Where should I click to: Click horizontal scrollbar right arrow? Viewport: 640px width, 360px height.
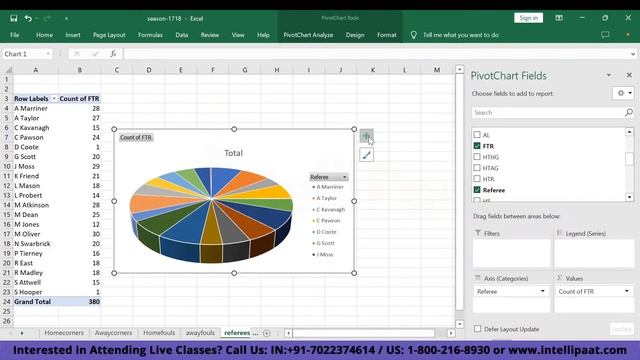[x=451, y=333]
